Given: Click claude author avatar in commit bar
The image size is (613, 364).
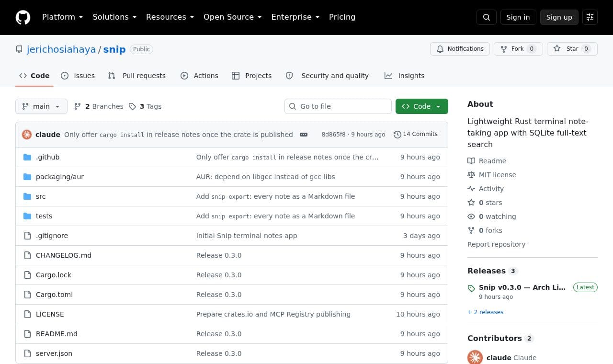Looking at the screenshot, I should pyautogui.click(x=27, y=135).
